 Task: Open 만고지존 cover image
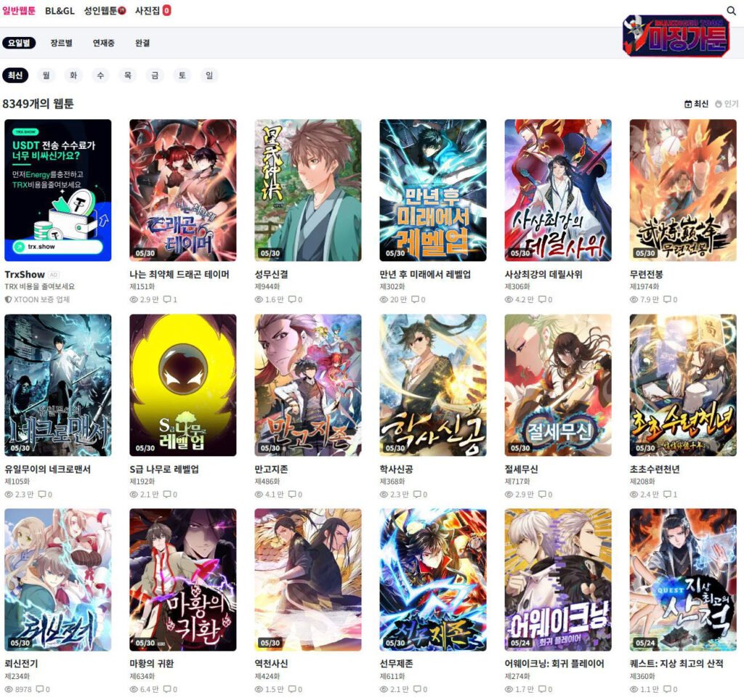(x=308, y=385)
